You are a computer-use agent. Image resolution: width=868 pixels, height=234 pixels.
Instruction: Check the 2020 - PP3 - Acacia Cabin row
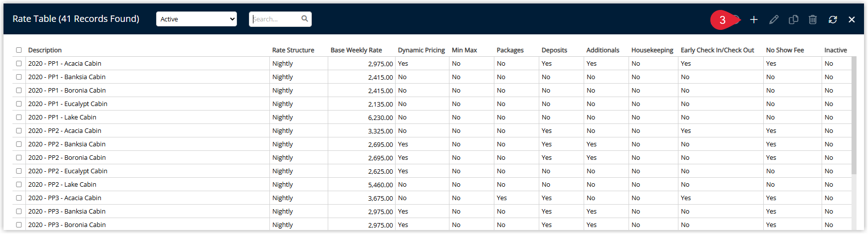[x=19, y=198]
